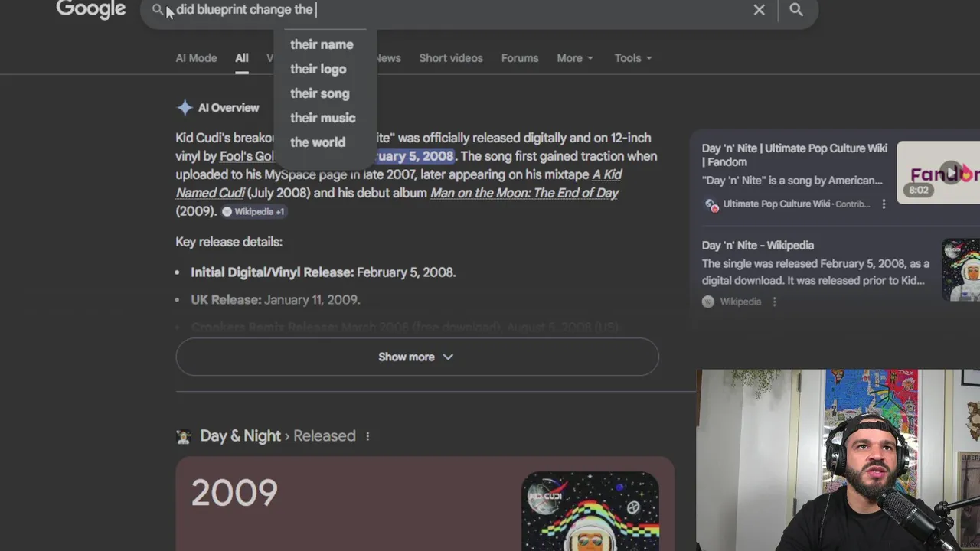Switch to AI Mode tab
Screen dimensions: 980x551
196,58
